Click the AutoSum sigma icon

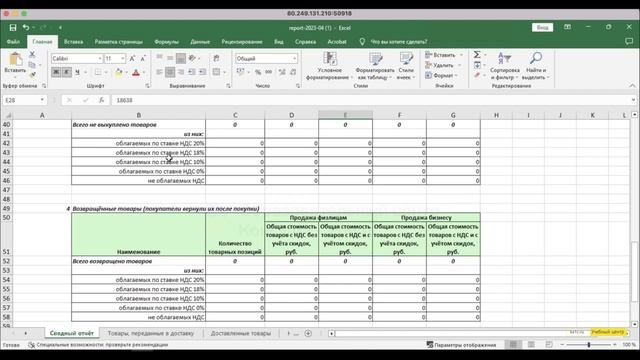[477, 55]
